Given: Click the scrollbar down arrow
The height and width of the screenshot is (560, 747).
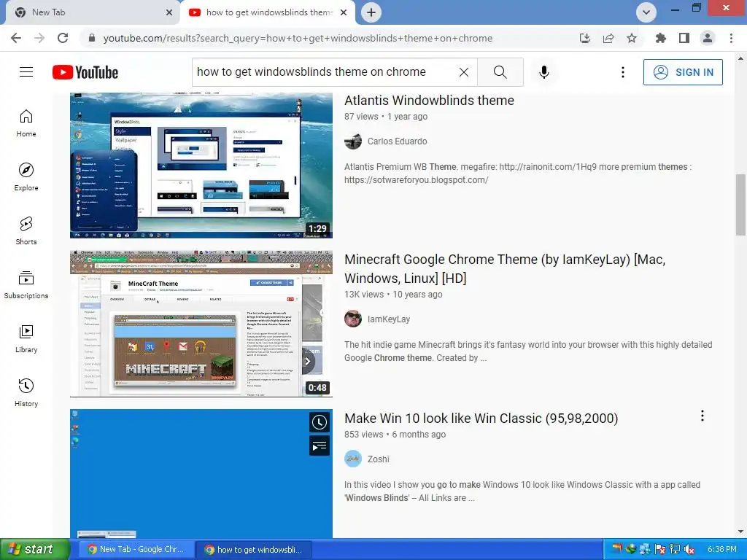Looking at the screenshot, I should 740,532.
